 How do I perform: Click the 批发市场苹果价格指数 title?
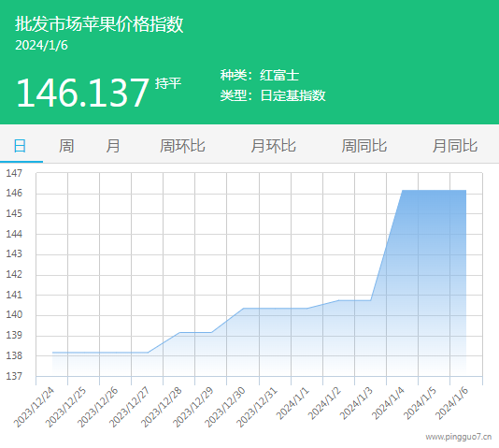point(99,24)
